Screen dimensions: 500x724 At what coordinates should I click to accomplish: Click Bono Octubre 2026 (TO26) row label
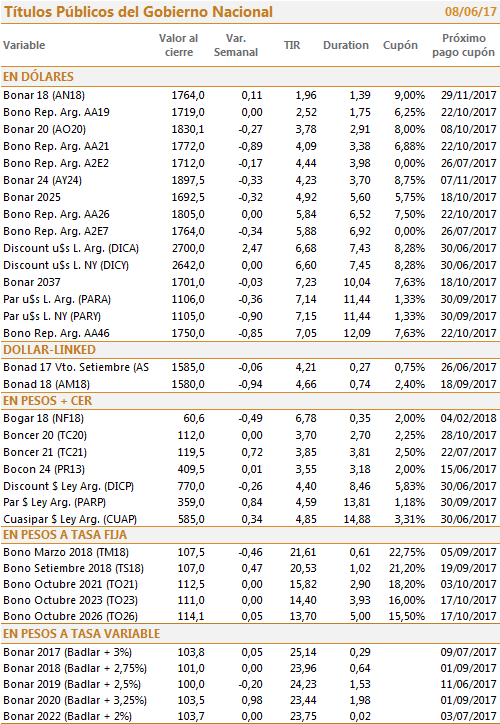click(71, 616)
